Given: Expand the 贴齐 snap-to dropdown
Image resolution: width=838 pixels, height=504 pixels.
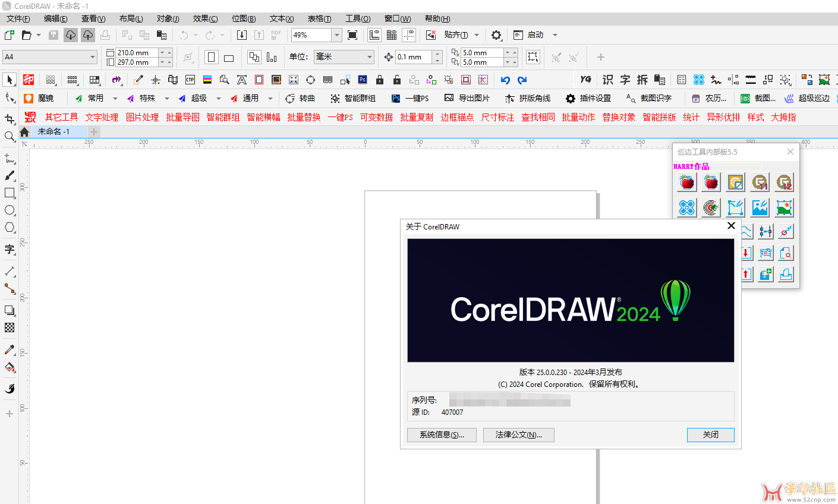Looking at the screenshot, I should pyautogui.click(x=477, y=35).
